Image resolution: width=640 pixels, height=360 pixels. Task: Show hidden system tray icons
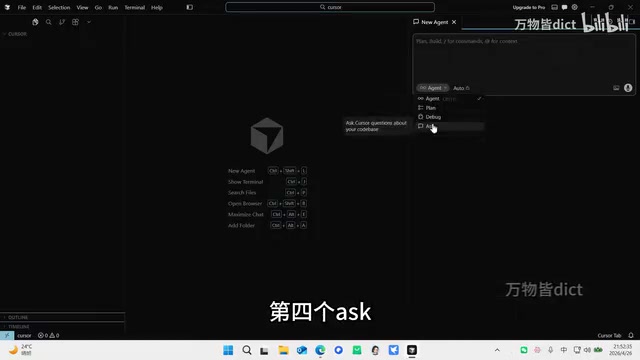(497, 350)
